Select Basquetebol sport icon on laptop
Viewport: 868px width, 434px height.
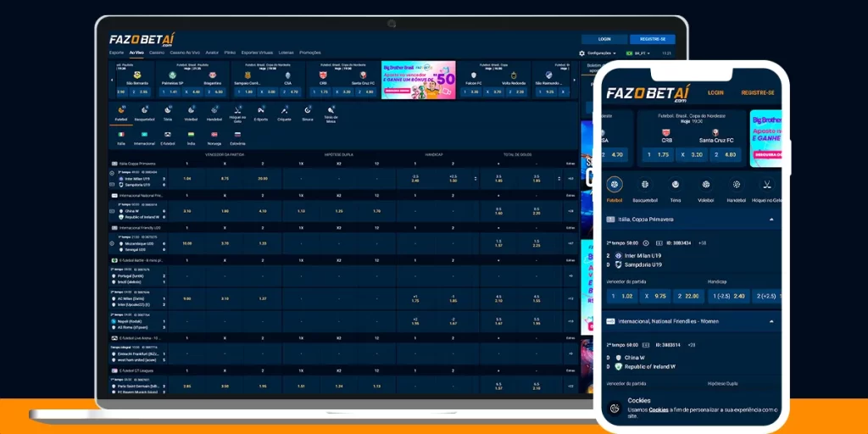[144, 110]
